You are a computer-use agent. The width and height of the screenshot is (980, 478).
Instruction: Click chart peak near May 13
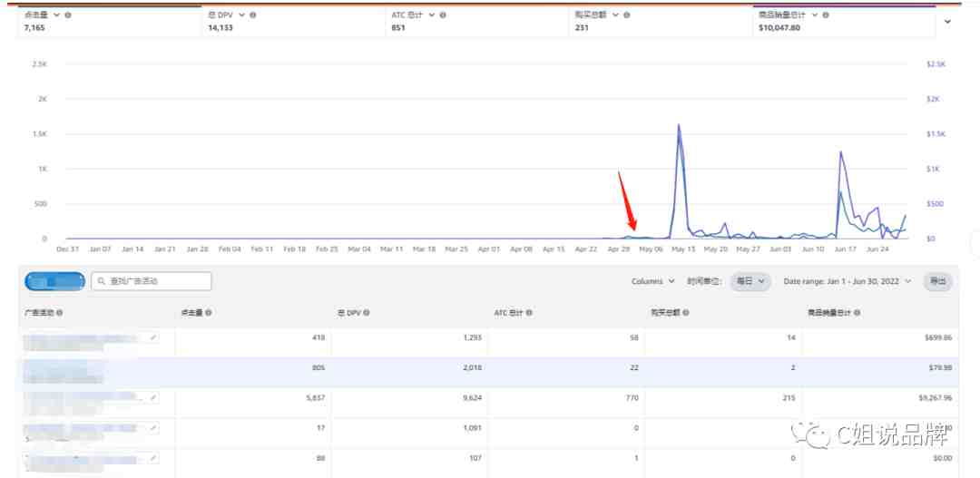(x=679, y=125)
